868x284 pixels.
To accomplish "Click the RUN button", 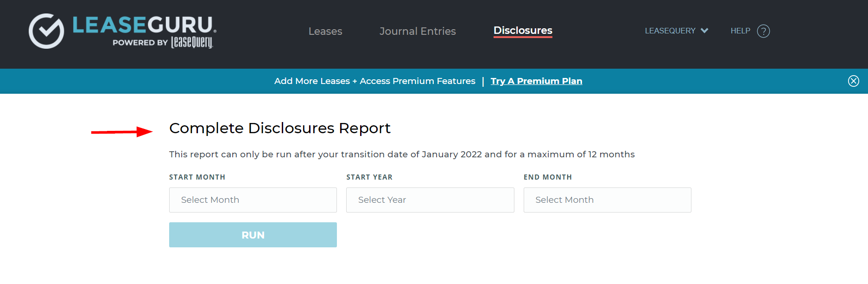I will [x=253, y=235].
